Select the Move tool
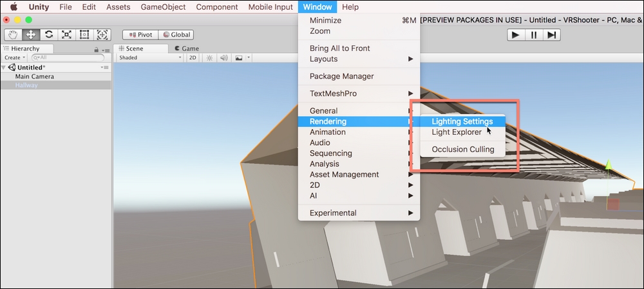Image resolution: width=644 pixels, height=289 pixels. click(31, 35)
